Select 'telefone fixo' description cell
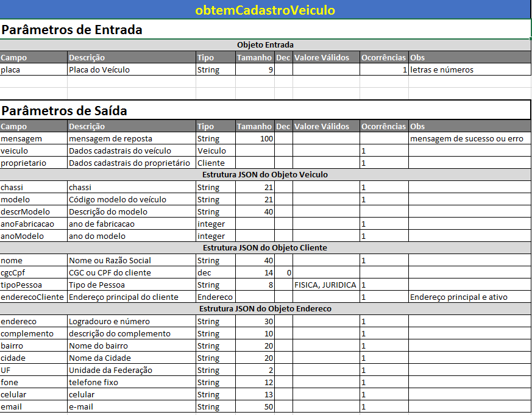Image resolution: width=532 pixels, height=415 pixels. point(132,383)
